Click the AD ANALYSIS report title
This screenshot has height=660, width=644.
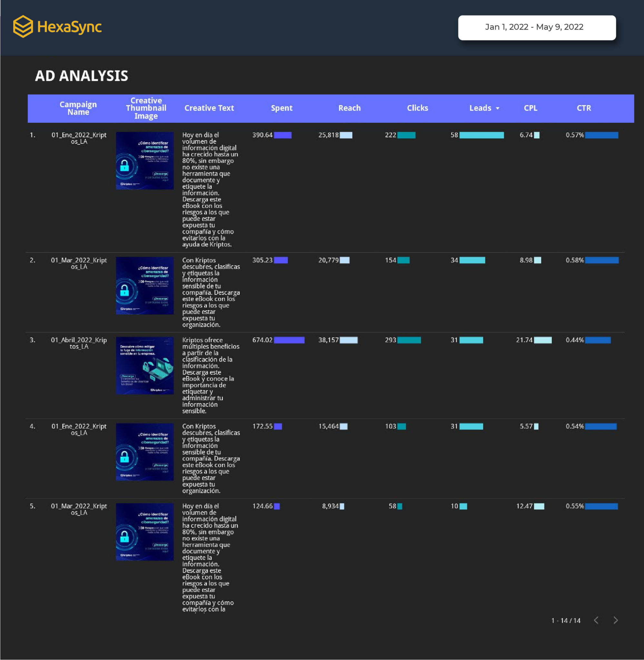[x=82, y=76]
